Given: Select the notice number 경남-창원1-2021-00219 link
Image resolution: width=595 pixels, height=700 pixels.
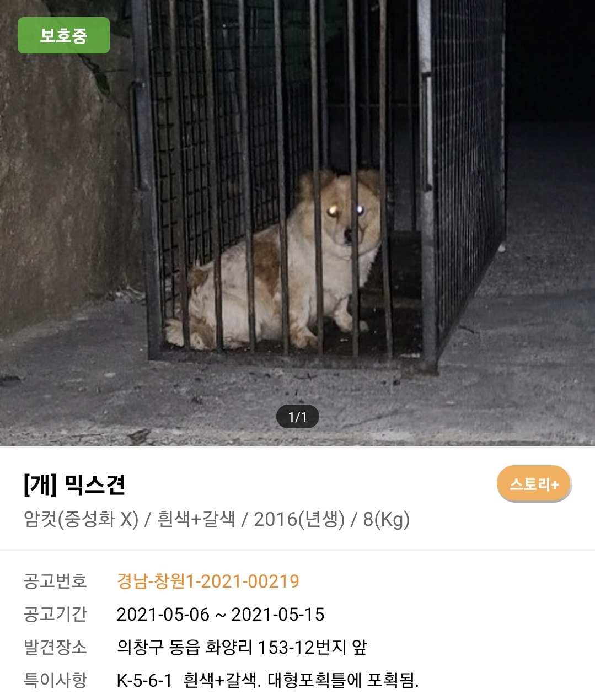Looking at the screenshot, I should 208,581.
